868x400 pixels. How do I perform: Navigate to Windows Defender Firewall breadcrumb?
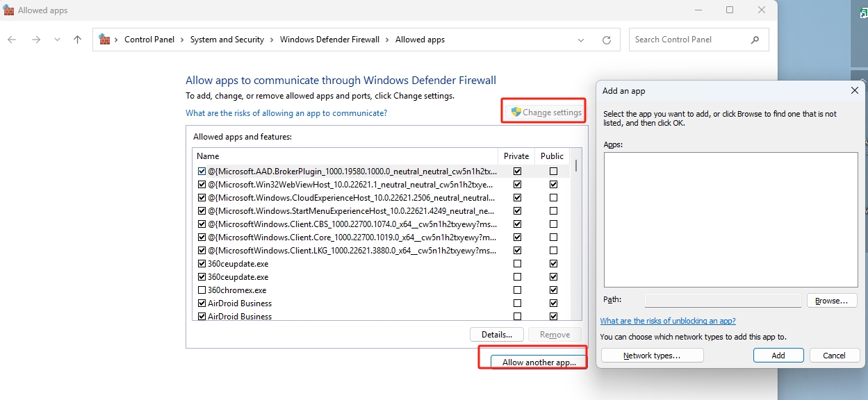(x=329, y=40)
